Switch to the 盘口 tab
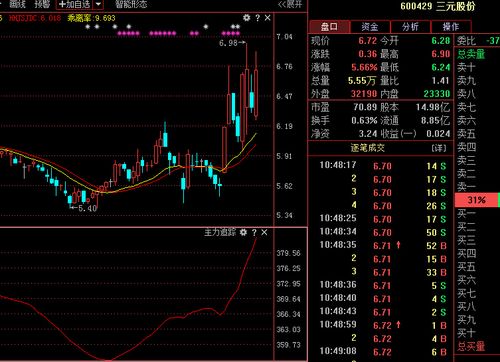The image size is (500, 362). [x=329, y=27]
